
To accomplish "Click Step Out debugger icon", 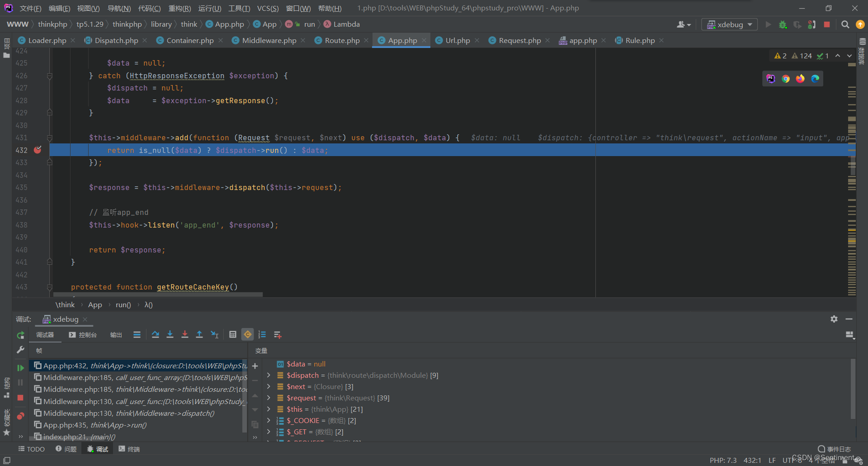I will pos(199,335).
